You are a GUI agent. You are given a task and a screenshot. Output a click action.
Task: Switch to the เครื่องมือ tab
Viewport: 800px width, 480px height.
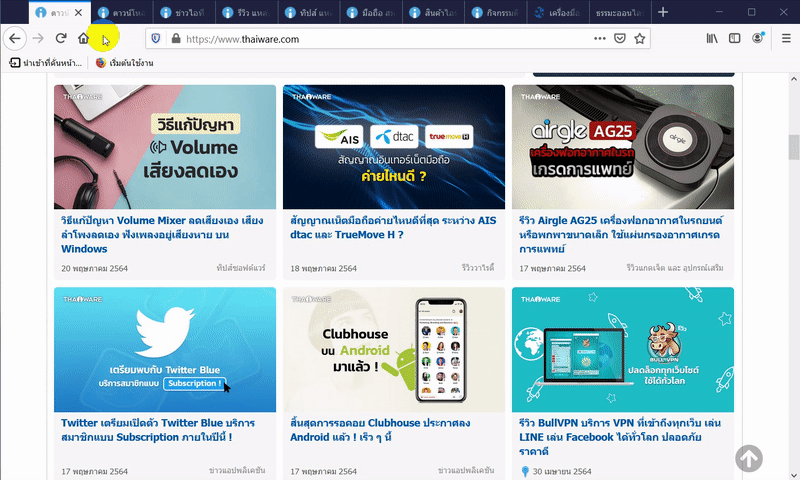[x=558, y=13]
